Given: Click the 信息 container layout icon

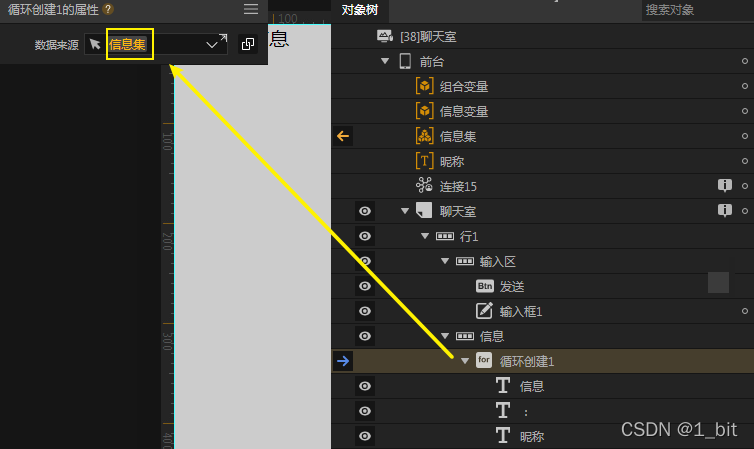Looking at the screenshot, I should pyautogui.click(x=465, y=336).
